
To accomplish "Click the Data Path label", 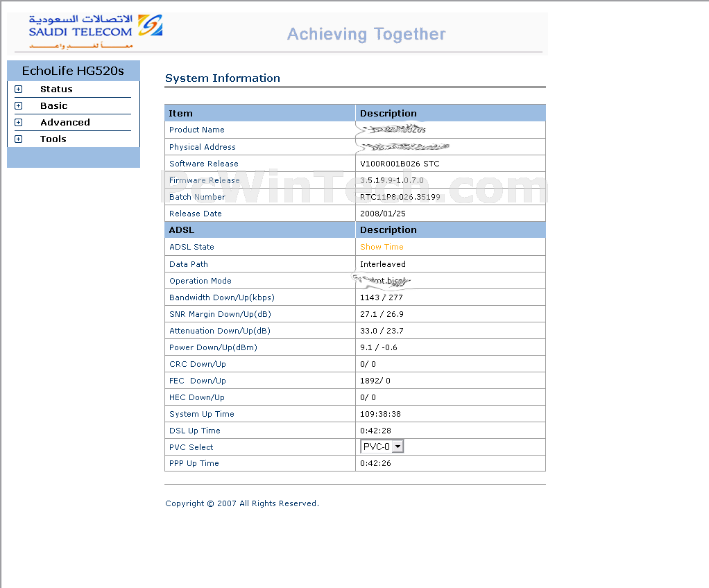I will (189, 264).
